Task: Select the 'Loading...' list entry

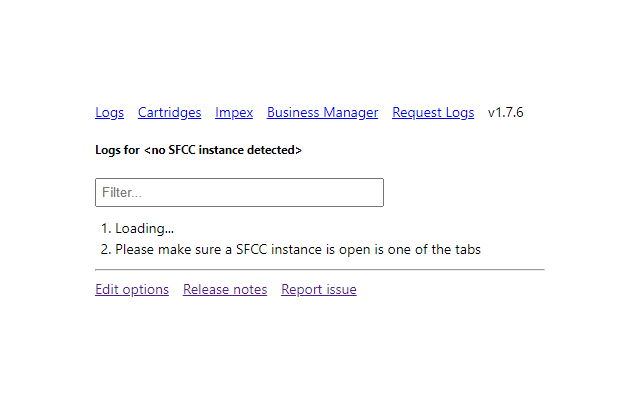Action: click(145, 229)
